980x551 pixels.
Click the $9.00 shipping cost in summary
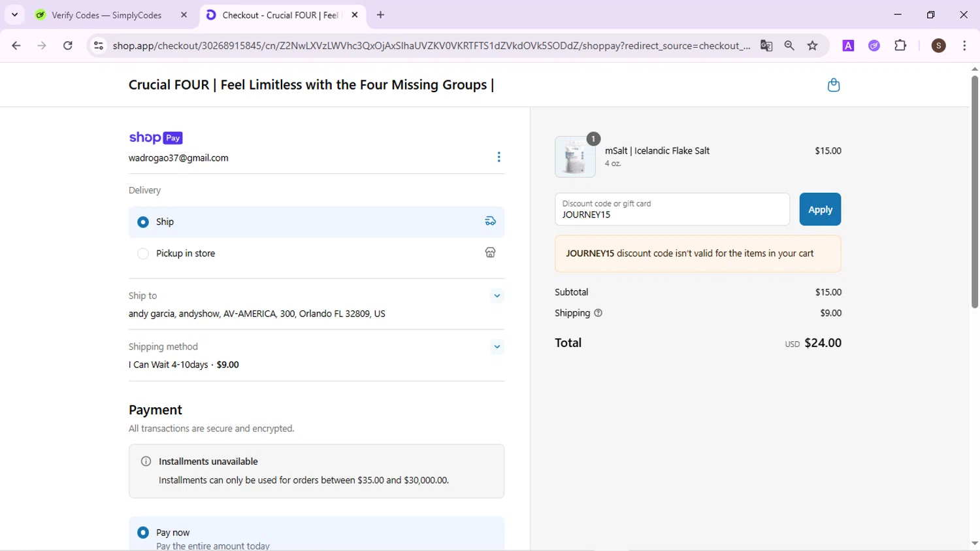tap(830, 313)
